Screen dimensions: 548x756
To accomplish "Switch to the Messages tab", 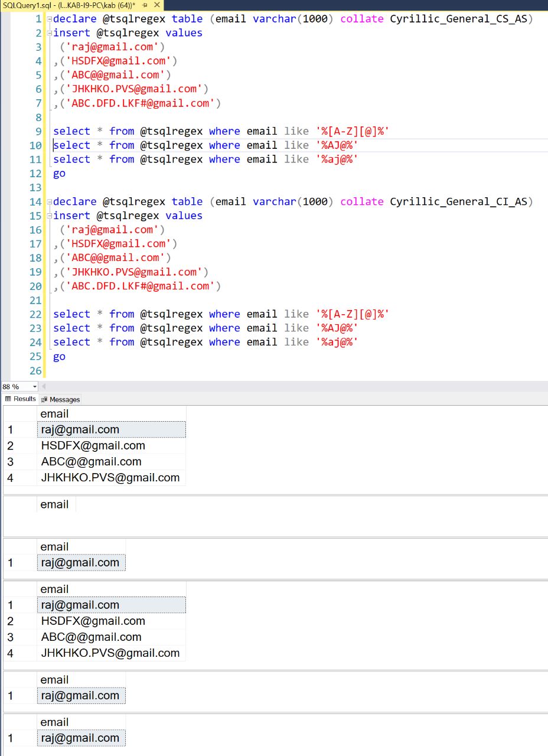I will [64, 400].
